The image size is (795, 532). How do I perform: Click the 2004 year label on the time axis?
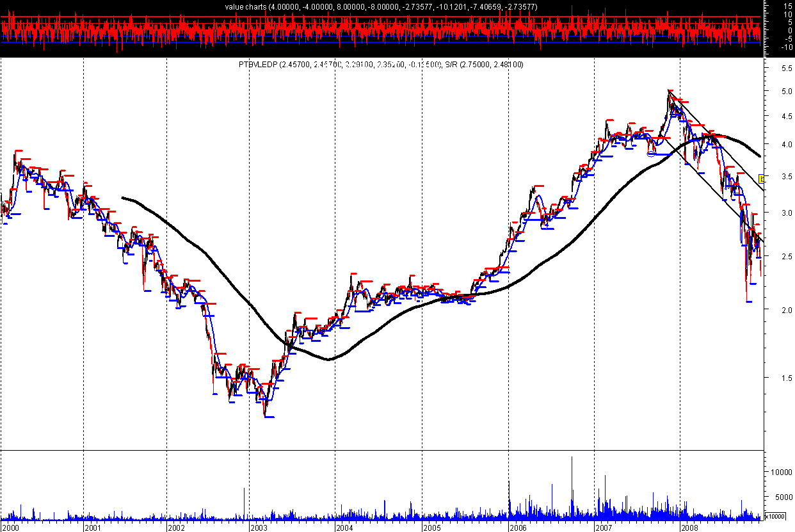point(344,528)
